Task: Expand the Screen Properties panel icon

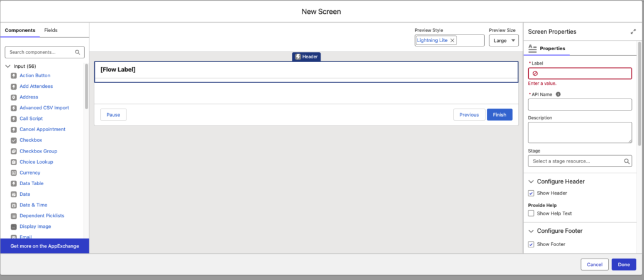Action: coord(633,31)
